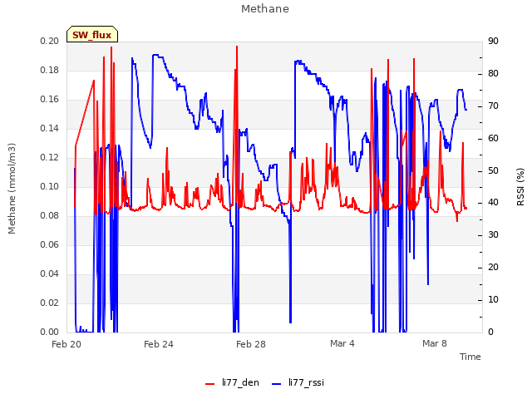The height and width of the screenshot is (399, 532).
Task: Click the 0.18 left axis value
Action: tap(50, 70)
